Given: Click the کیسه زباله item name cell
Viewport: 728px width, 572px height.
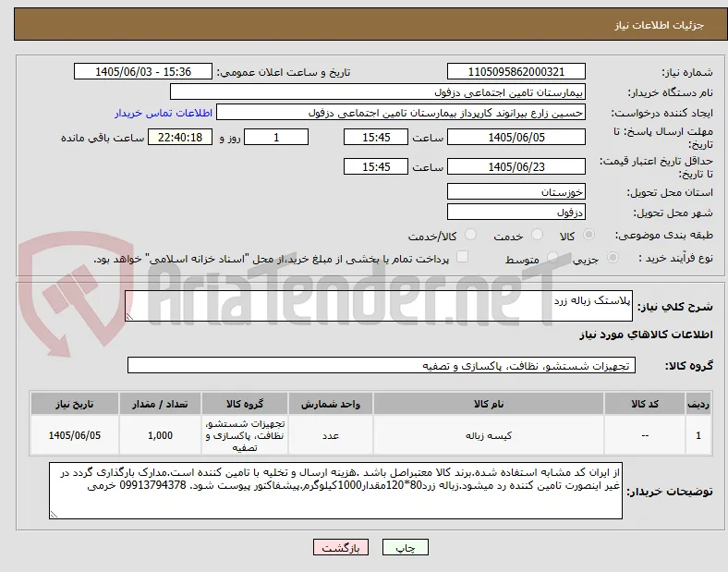Looking at the screenshot, I should tap(489, 435).
